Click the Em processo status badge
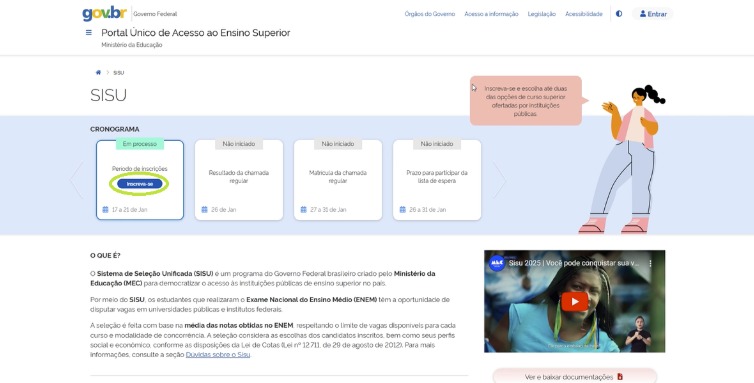 [139, 144]
